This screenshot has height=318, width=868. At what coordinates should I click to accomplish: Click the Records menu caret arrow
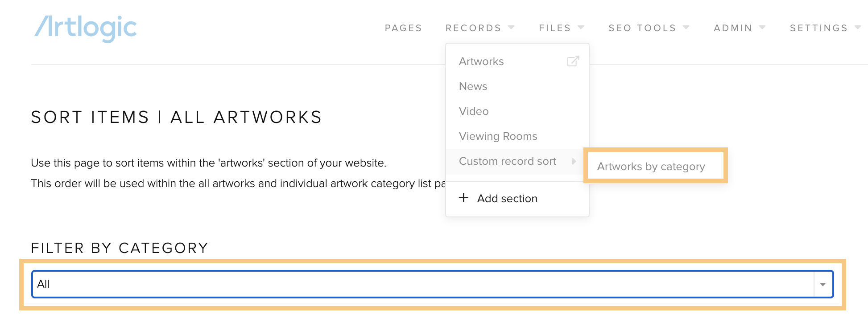point(511,28)
